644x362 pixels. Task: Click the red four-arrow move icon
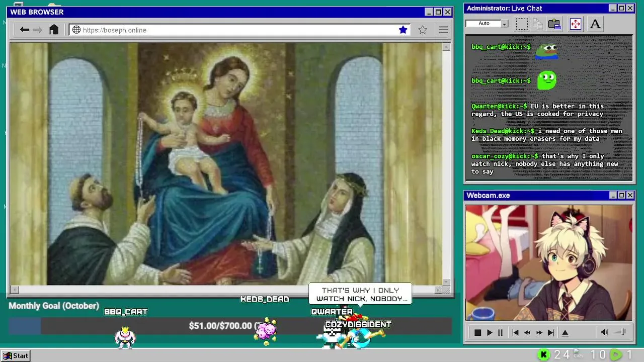575,24
